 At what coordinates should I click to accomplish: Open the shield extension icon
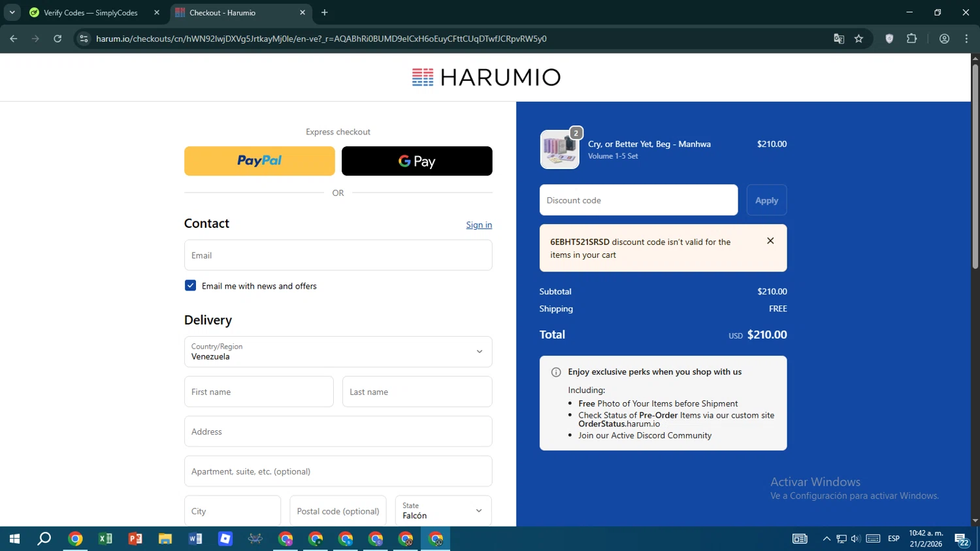889,39
